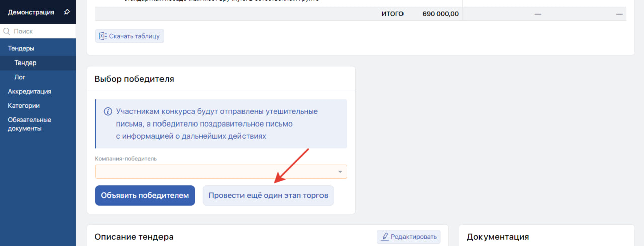Click the magnifier icon in the sidebar search
The height and width of the screenshot is (246, 644).
(7, 31)
